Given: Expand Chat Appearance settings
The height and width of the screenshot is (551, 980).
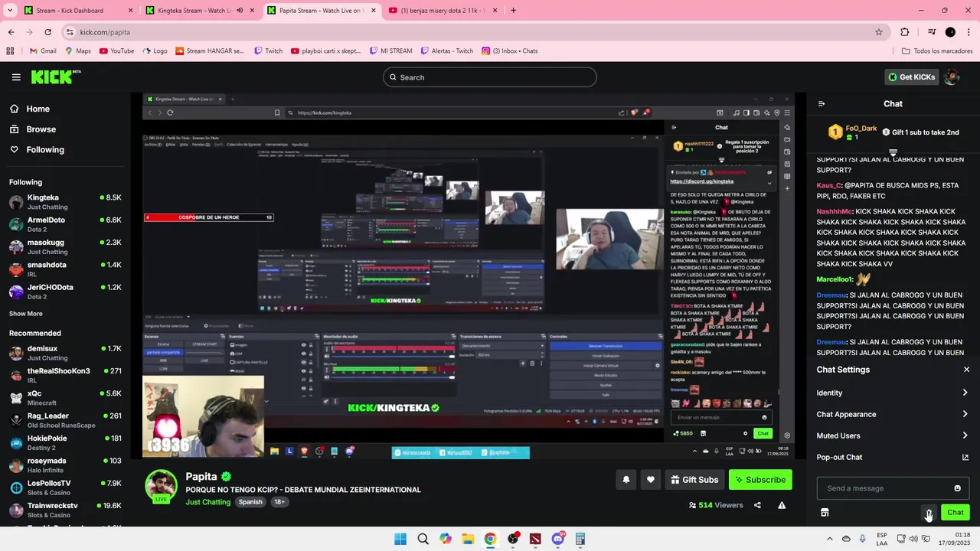Looking at the screenshot, I should coord(893,414).
